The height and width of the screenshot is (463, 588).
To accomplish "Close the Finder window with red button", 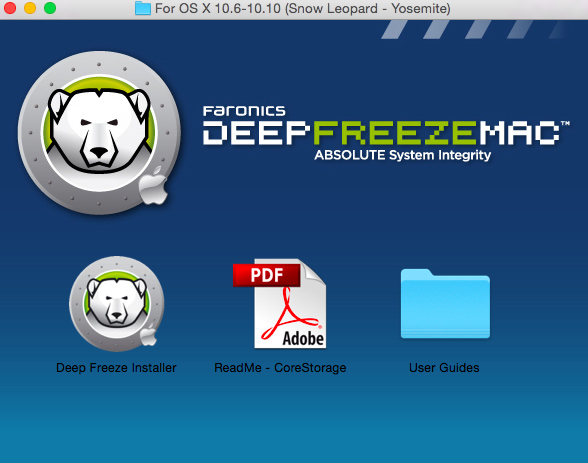I will point(9,8).
